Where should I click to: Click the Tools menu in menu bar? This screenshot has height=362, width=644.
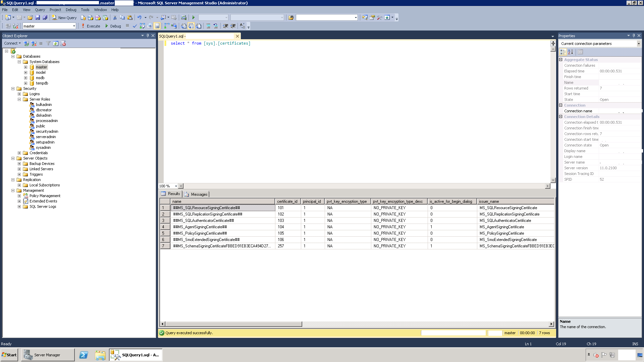click(x=85, y=10)
